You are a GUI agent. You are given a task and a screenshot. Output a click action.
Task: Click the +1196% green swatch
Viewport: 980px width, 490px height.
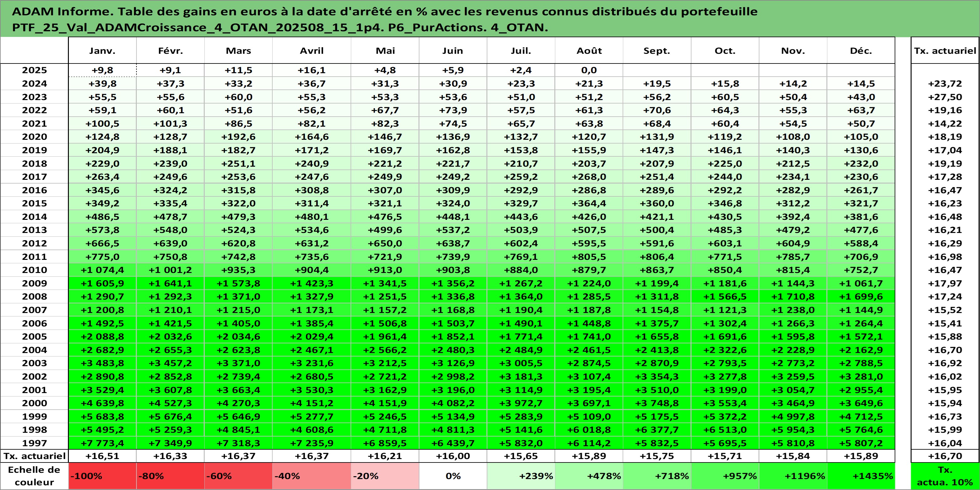pyautogui.click(x=793, y=476)
